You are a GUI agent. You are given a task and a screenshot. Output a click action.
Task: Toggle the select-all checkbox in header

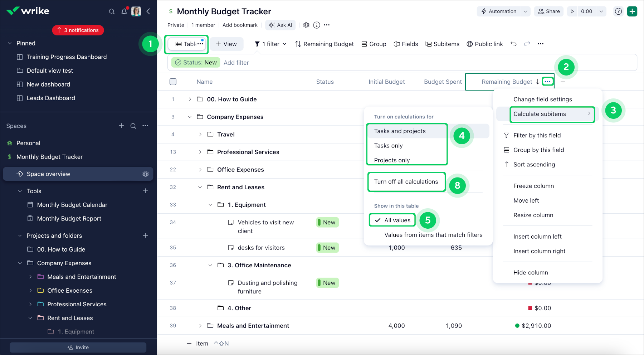pos(173,82)
